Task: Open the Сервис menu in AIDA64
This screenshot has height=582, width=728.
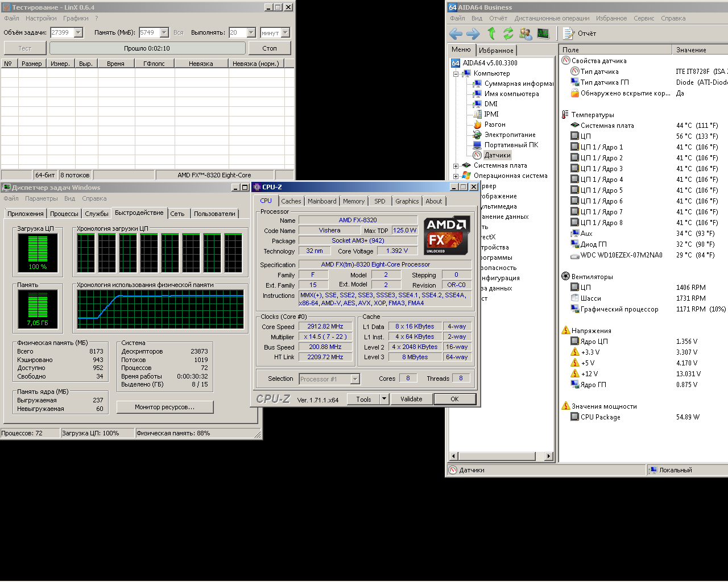Action: coord(643,18)
